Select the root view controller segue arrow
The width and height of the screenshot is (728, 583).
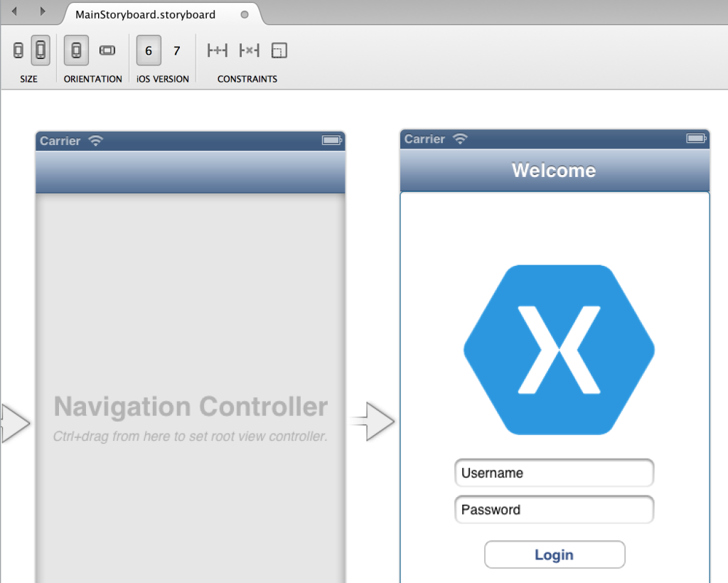coord(373,421)
